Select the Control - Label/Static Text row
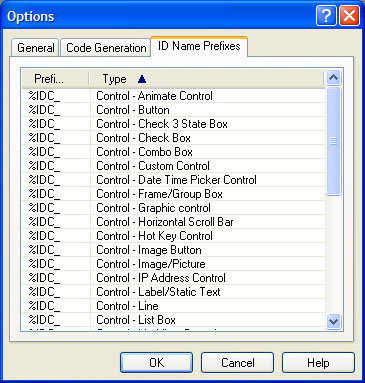 (174, 292)
